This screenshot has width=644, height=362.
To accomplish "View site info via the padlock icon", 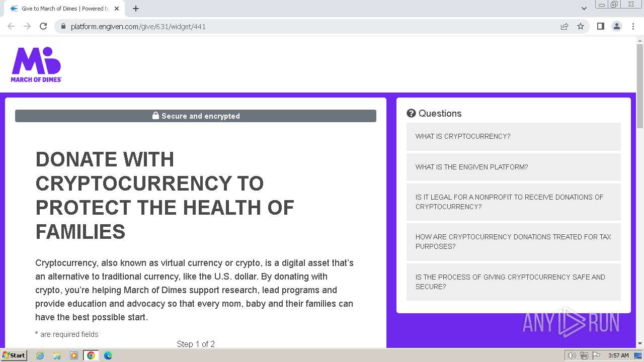I will click(x=63, y=26).
